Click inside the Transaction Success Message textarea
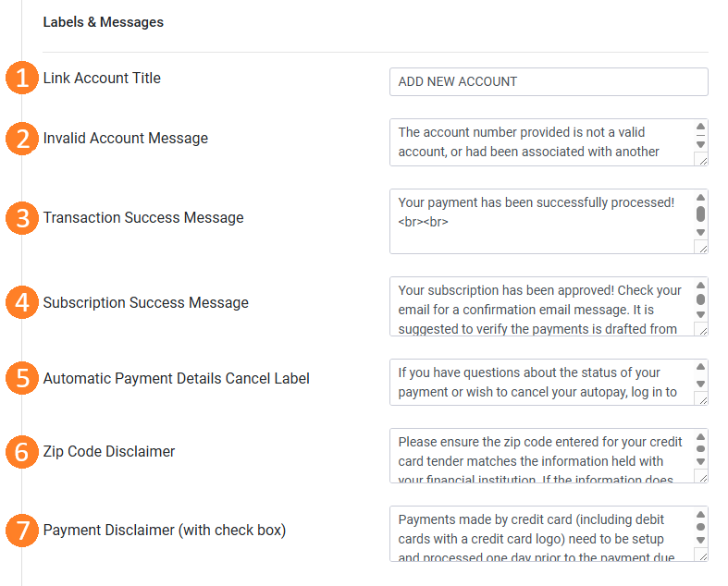Screen dimensions: 728x586 (x=541, y=221)
